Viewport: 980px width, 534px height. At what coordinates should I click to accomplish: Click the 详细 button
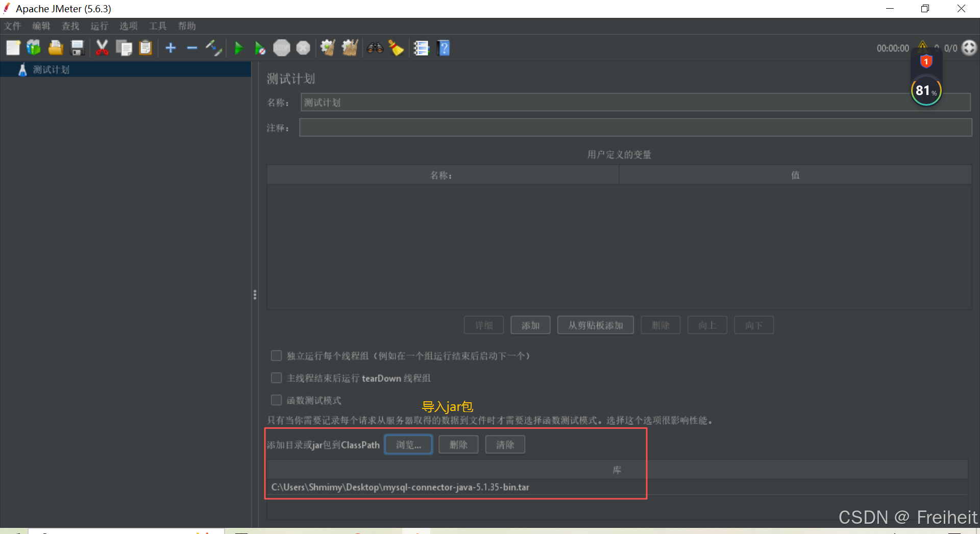pos(484,325)
